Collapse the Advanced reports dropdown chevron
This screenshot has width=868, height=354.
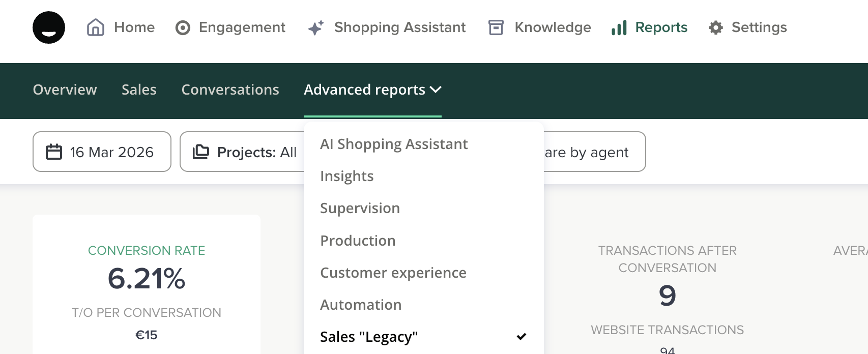(x=436, y=90)
